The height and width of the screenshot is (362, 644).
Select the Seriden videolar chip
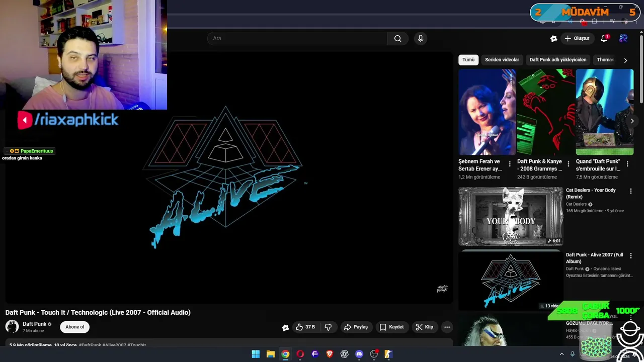pos(502,60)
